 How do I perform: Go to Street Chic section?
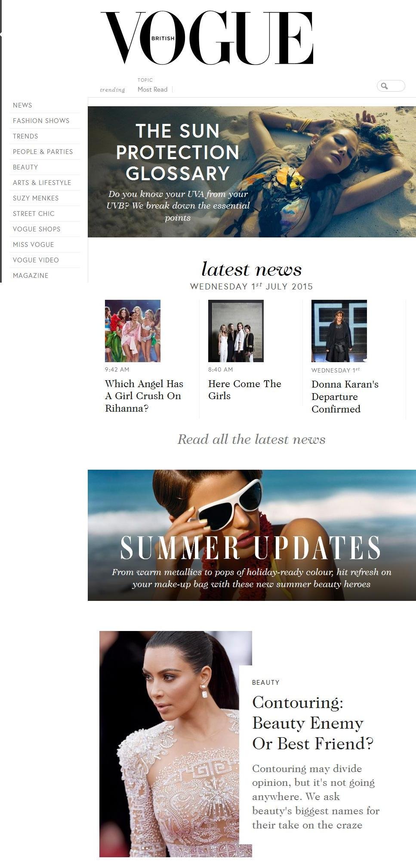(34, 214)
